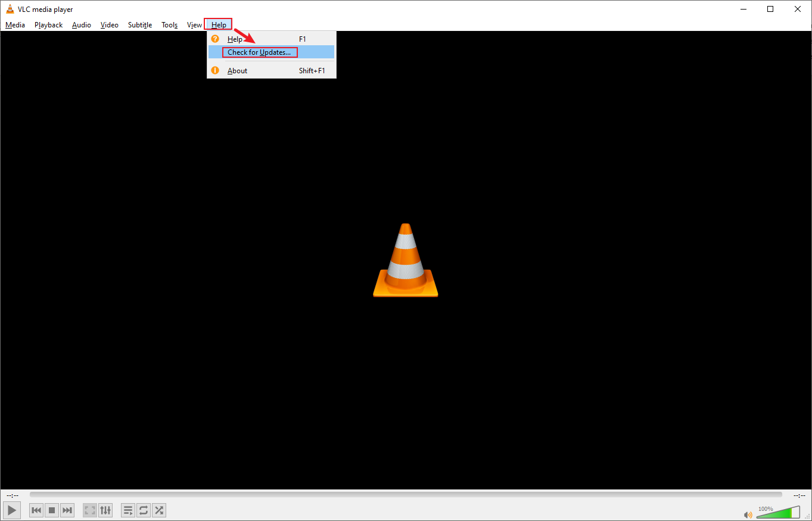The width and height of the screenshot is (812, 521).
Task: Click the Play button
Action: [12, 510]
